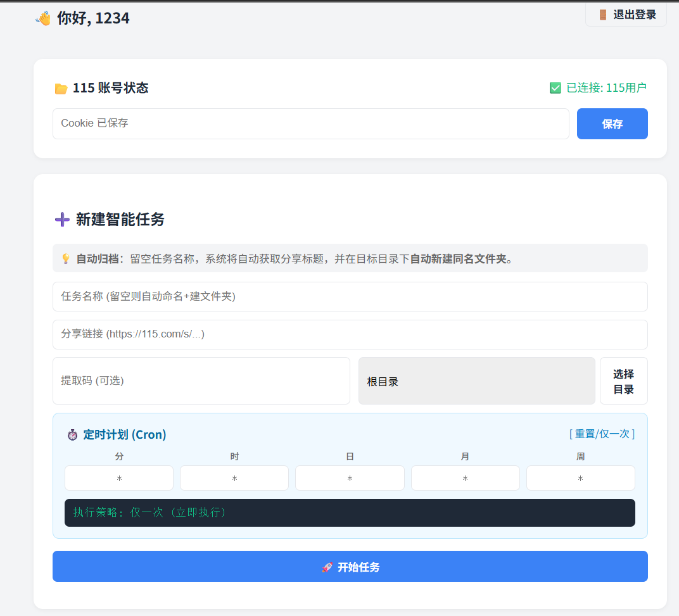The height and width of the screenshot is (616, 679).
Task: Click the 你好, 1234 greeting text
Action: pos(93,18)
